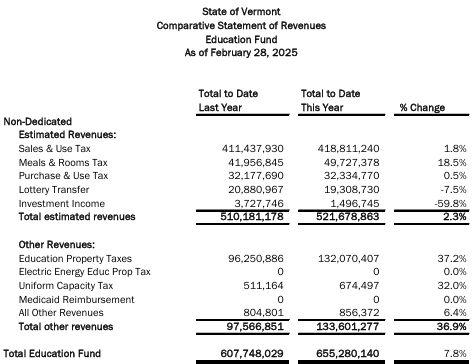Click the total 133,601,277
This screenshot has height=364, width=476.
click(347, 327)
